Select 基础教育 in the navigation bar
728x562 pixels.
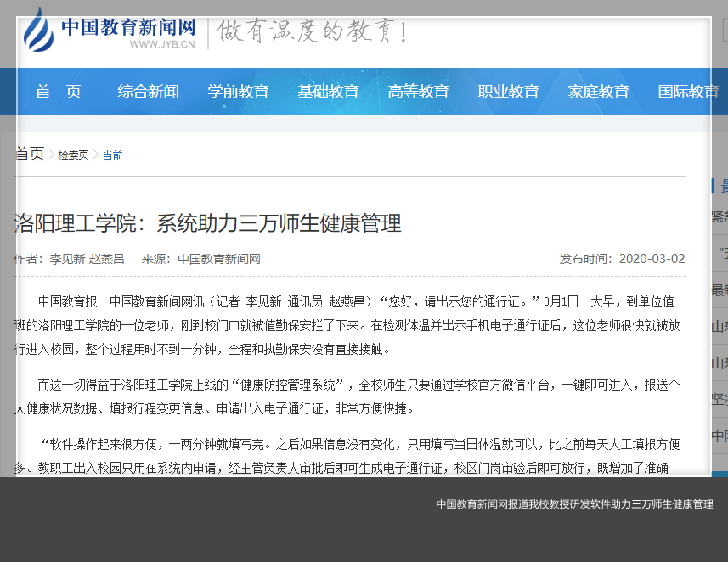point(328,92)
